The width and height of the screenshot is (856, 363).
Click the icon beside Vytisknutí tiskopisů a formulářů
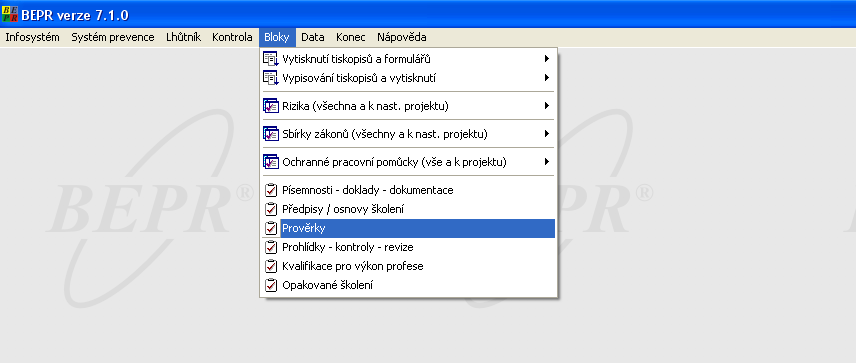click(271, 59)
